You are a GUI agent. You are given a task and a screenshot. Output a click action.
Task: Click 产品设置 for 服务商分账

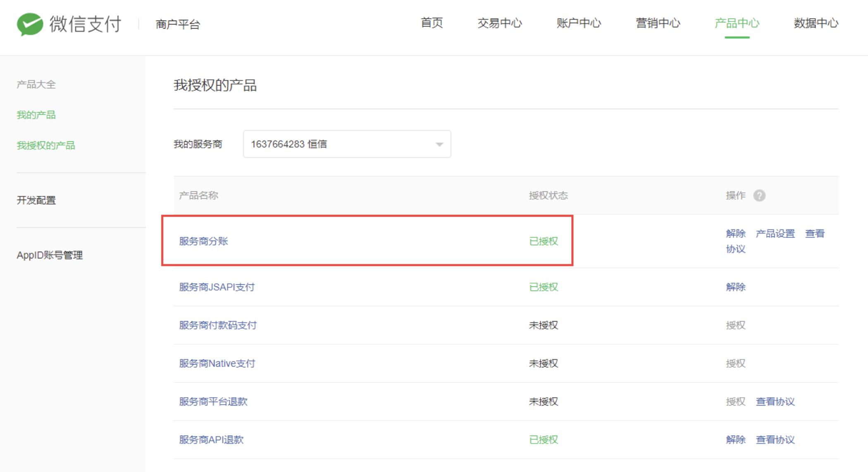775,234
